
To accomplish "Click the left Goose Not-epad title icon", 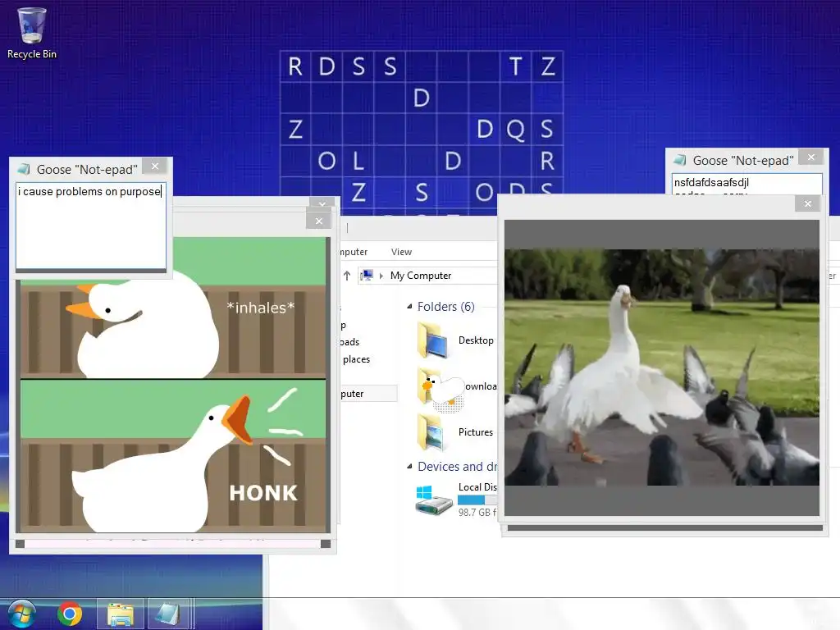I will pyautogui.click(x=24, y=169).
